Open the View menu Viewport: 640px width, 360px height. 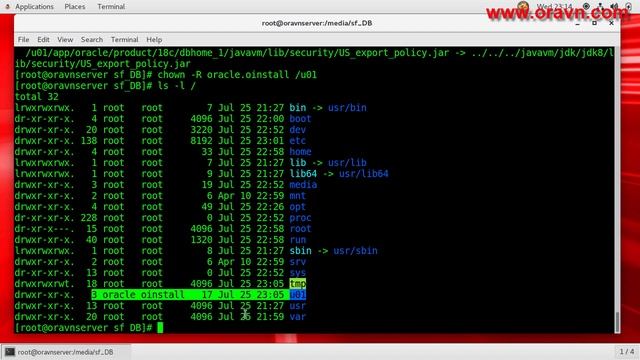pyautogui.click(x=65, y=40)
